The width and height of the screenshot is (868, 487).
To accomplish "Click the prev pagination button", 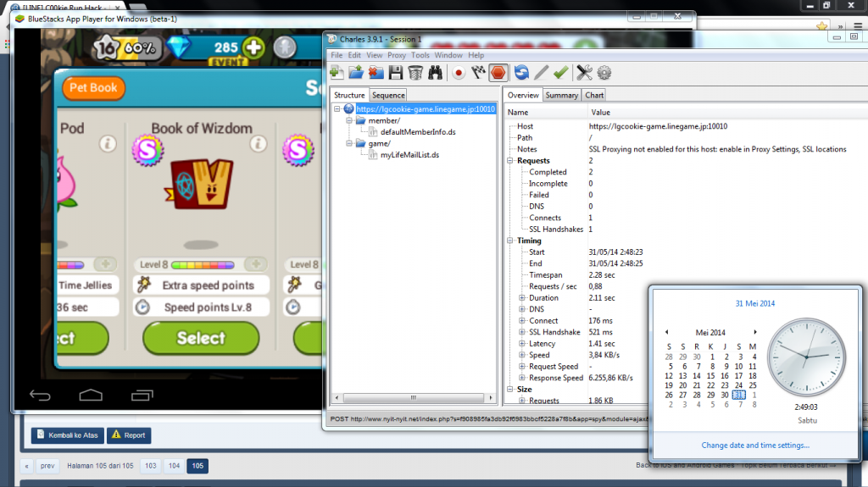I will point(47,466).
